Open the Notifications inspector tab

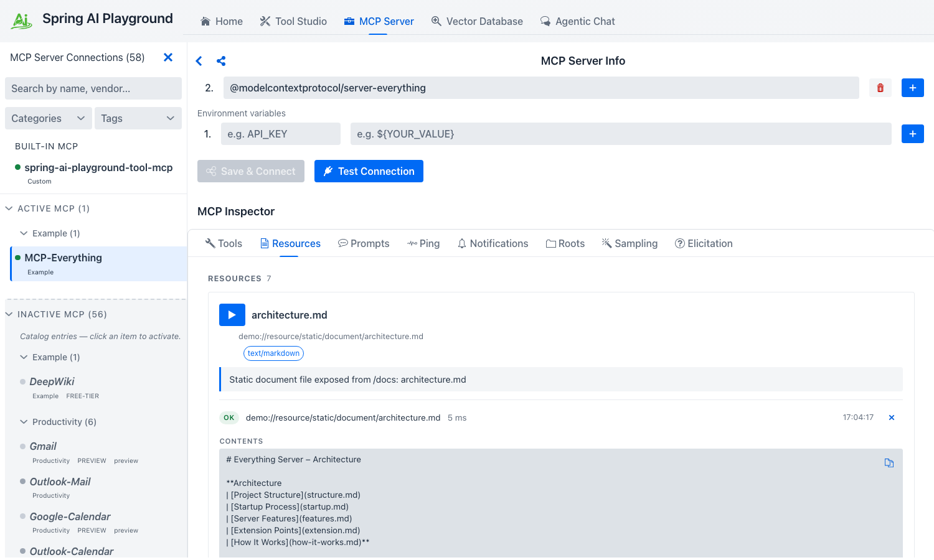[x=493, y=243]
